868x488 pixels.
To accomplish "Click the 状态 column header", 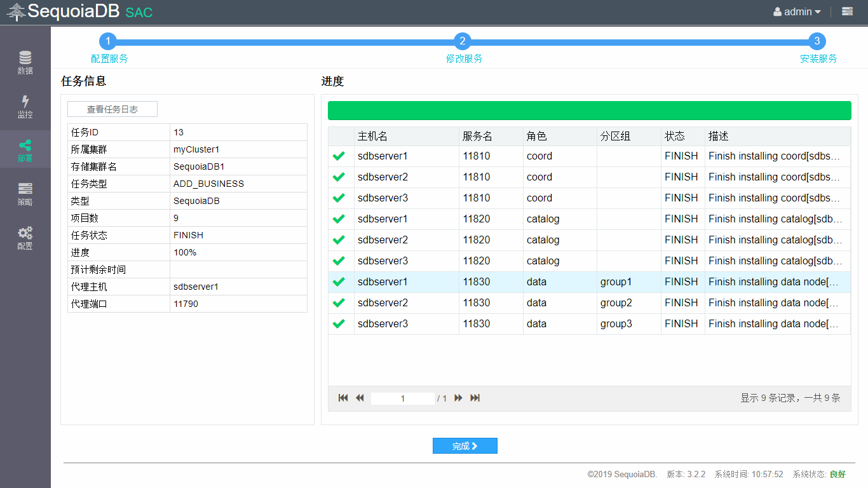I will (683, 136).
